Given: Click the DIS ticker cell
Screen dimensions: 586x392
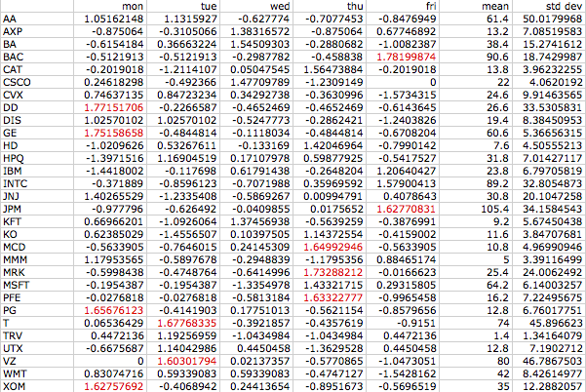Looking at the screenshot, I should pos(37,120).
